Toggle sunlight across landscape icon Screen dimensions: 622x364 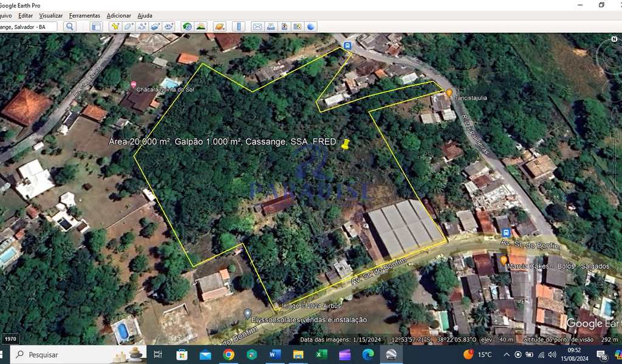click(200, 27)
